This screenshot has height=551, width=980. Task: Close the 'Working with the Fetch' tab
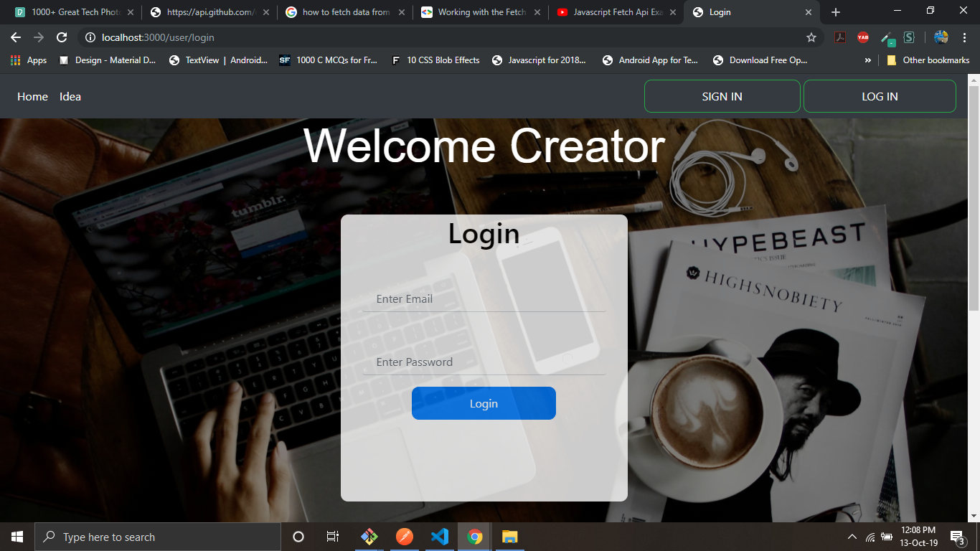pyautogui.click(x=537, y=12)
